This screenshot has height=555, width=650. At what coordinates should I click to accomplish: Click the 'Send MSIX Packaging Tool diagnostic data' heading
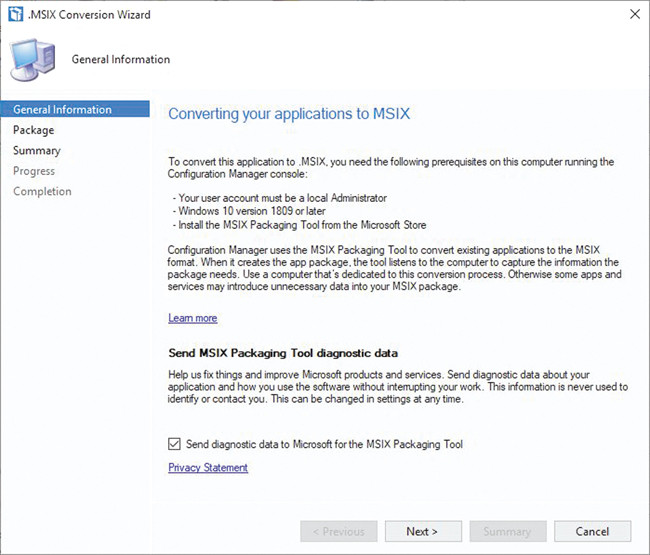(283, 353)
